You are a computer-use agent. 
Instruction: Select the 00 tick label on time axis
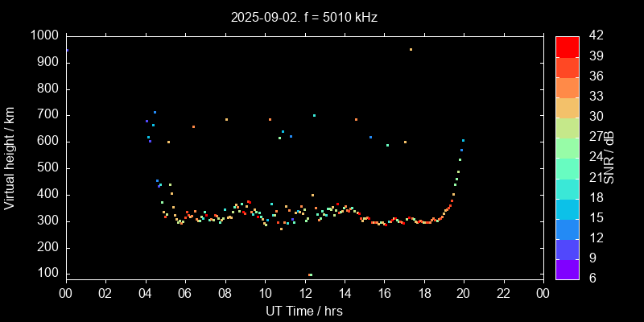[65, 293]
